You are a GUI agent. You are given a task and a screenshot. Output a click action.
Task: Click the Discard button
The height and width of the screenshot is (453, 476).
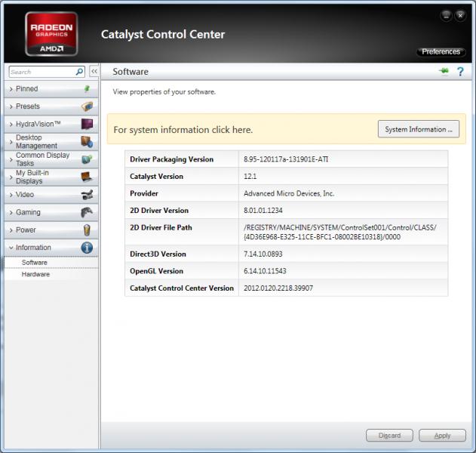coord(389,436)
